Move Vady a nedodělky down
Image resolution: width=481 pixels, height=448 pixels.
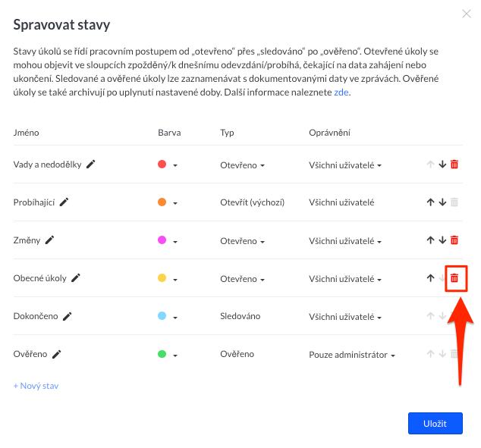point(442,164)
